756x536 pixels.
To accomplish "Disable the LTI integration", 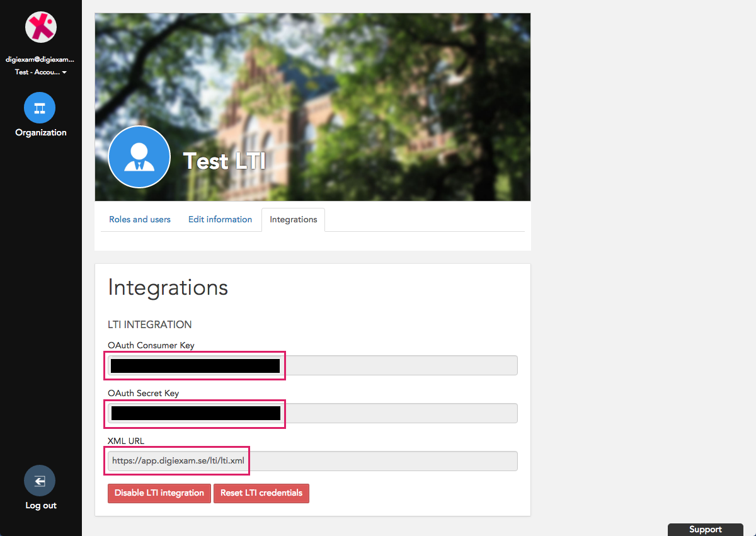I will (159, 493).
